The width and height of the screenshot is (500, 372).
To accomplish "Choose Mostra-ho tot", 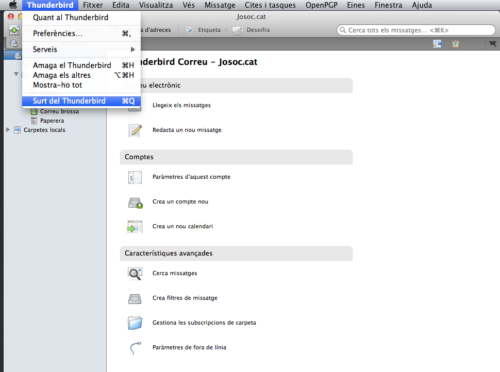I will coord(81,85).
